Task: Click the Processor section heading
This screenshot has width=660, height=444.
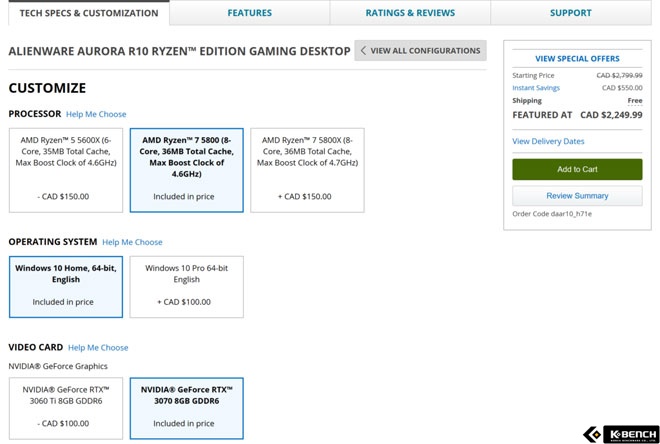Action: 35,114
